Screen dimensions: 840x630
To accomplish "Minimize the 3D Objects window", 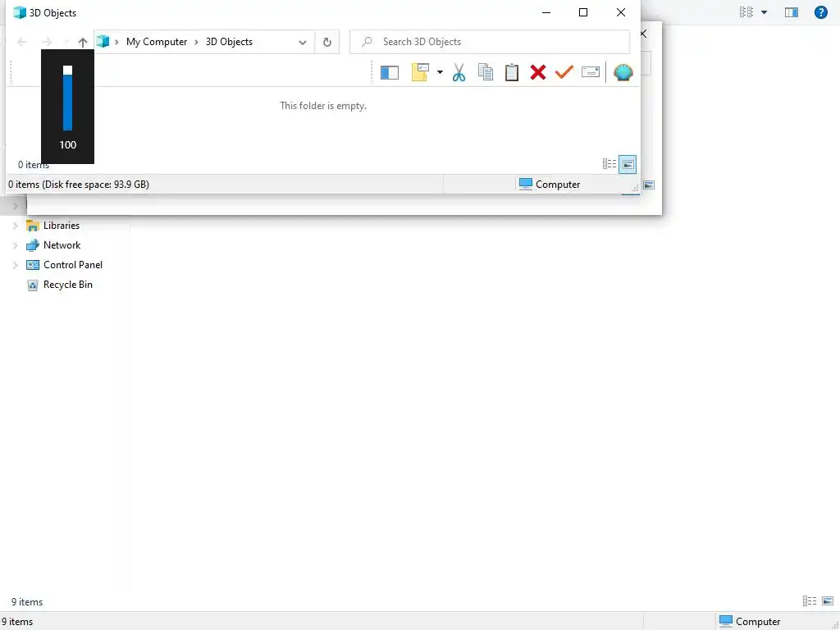I will [546, 12].
